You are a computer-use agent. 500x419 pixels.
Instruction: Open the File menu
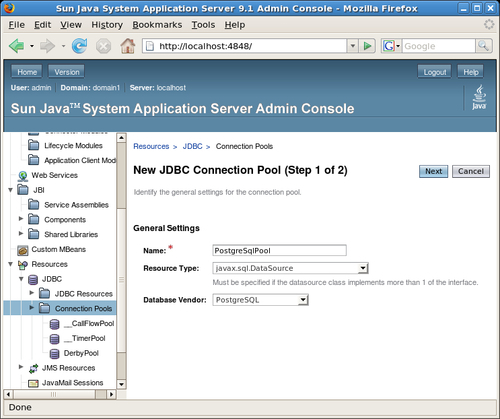pos(17,25)
